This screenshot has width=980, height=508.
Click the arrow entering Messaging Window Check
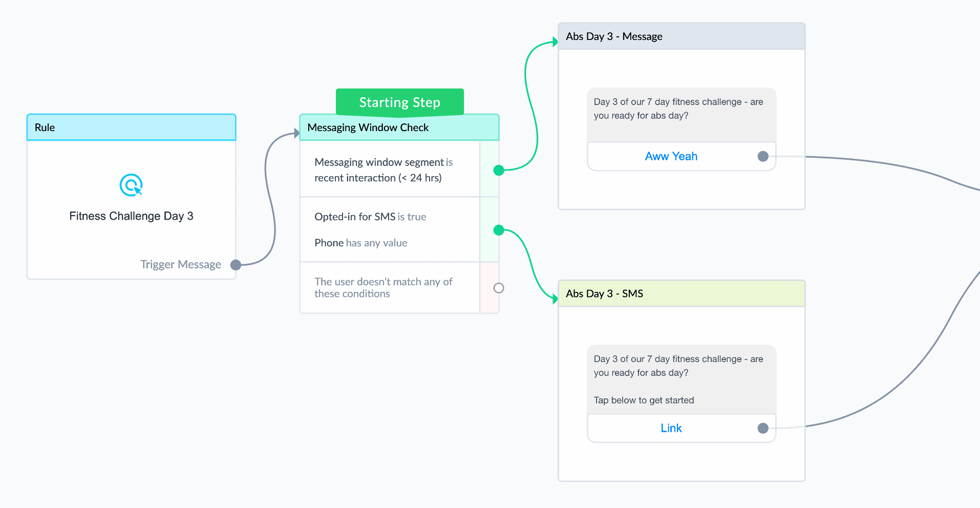[x=296, y=134]
